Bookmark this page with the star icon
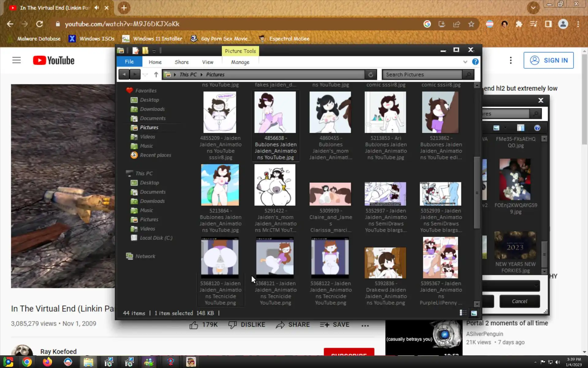The width and height of the screenshot is (588, 368). pos(471,24)
